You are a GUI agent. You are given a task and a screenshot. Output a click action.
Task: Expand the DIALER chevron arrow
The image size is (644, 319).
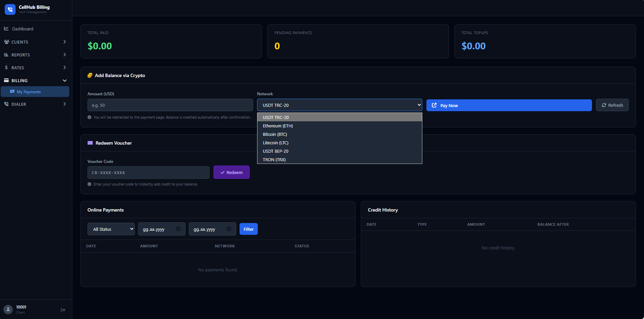click(65, 104)
